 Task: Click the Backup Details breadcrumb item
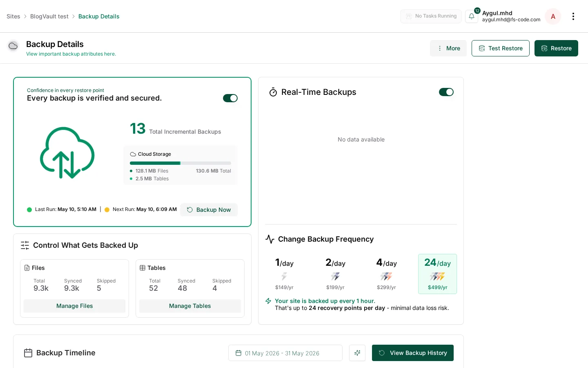99,16
